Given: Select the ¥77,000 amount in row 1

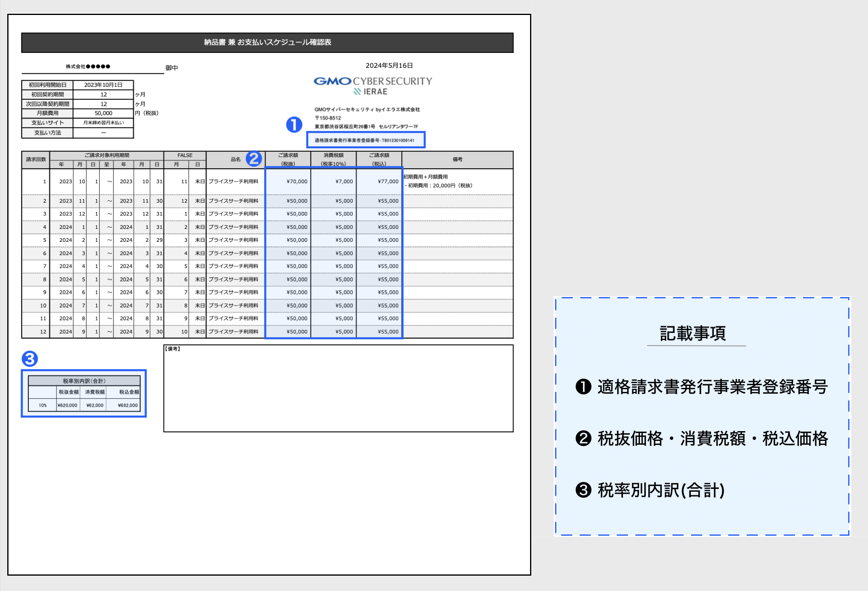Looking at the screenshot, I should click(x=388, y=182).
